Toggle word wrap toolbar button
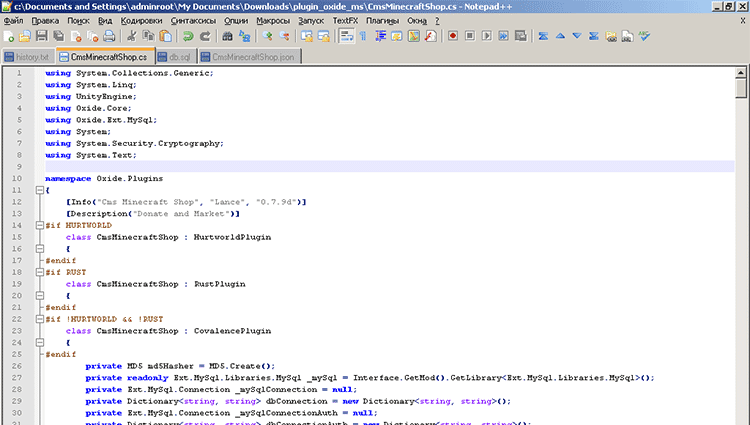This screenshot has width=750, height=425. pos(346,36)
